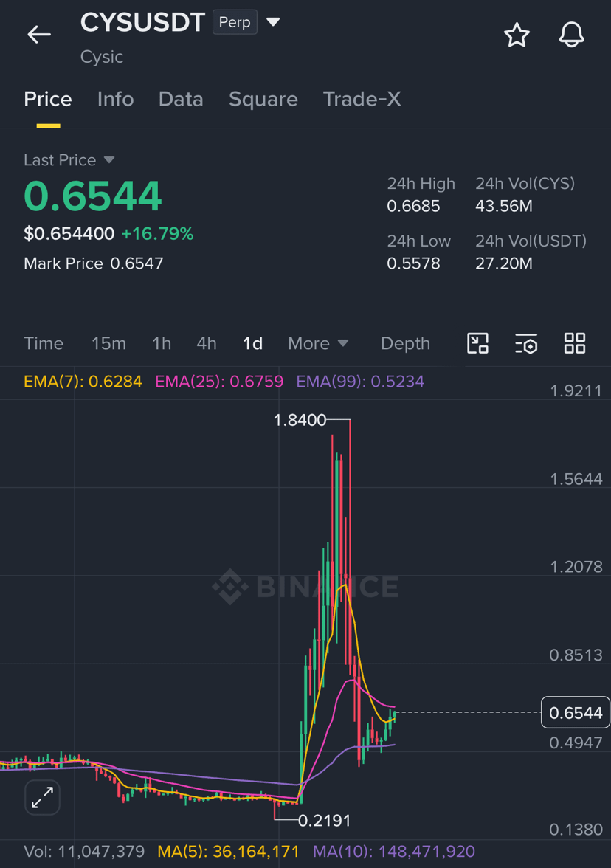Select the 4h chart interval
This screenshot has width=611, height=868.
coord(207,343)
